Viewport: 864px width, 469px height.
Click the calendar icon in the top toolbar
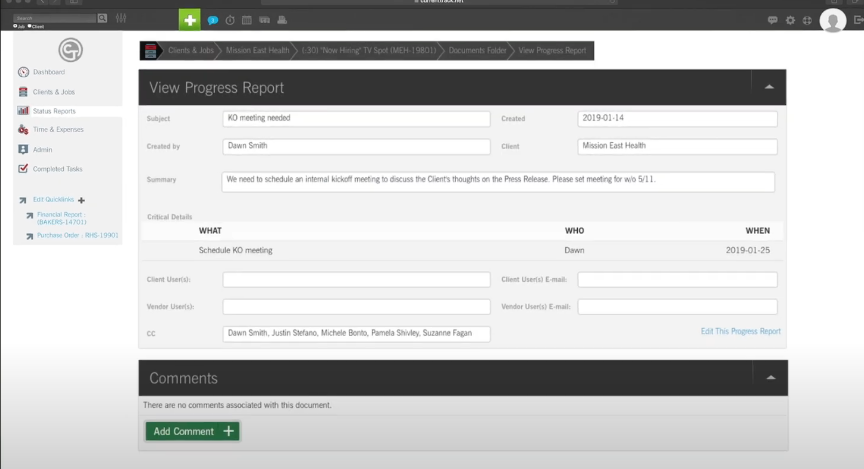coord(247,20)
